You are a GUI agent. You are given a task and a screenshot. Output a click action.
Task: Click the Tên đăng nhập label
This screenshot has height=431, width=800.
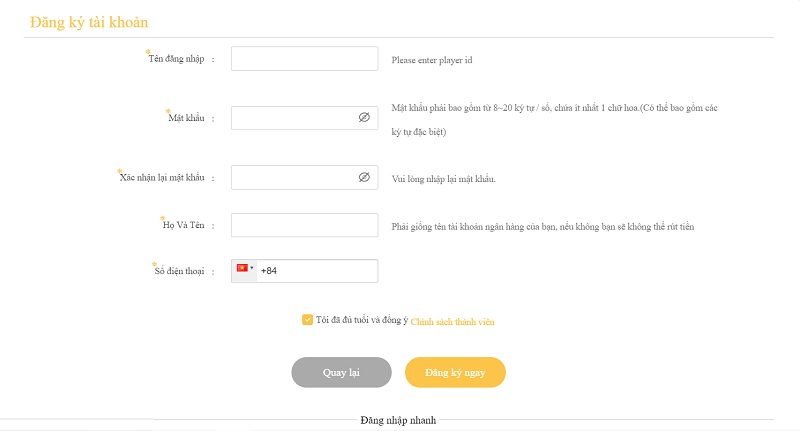pos(176,59)
